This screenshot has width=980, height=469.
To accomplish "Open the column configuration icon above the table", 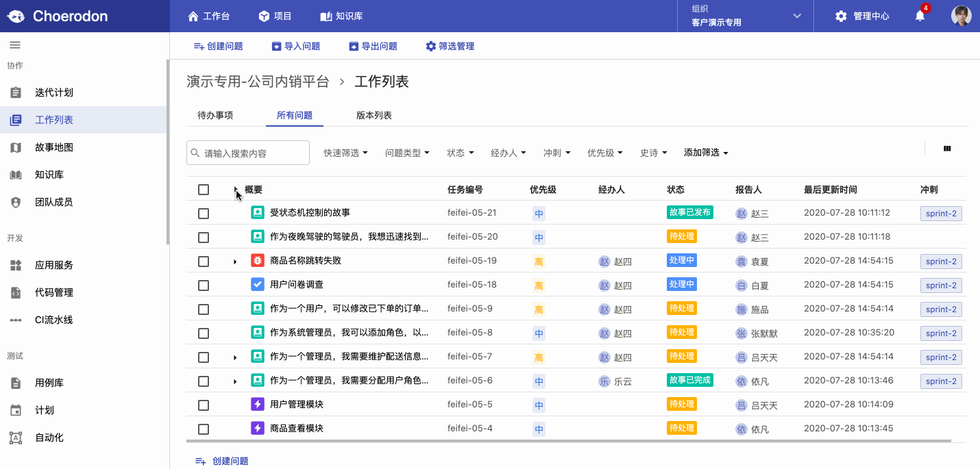I will (x=947, y=148).
